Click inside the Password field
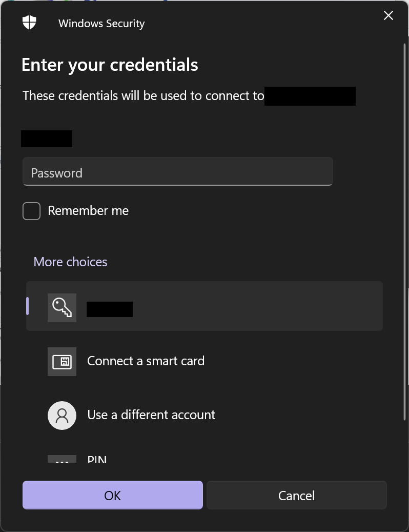The image size is (409, 532). pyautogui.click(x=177, y=172)
